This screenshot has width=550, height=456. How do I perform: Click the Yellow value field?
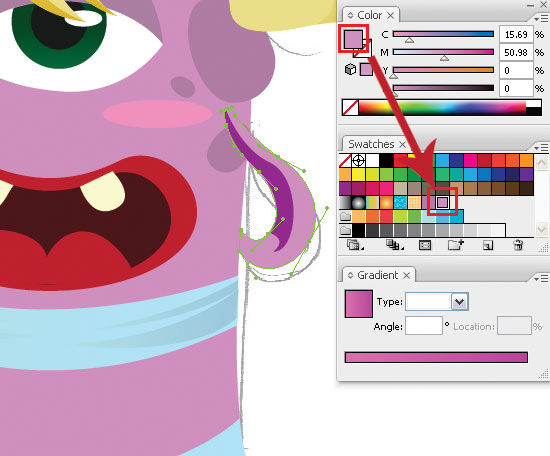(x=516, y=70)
